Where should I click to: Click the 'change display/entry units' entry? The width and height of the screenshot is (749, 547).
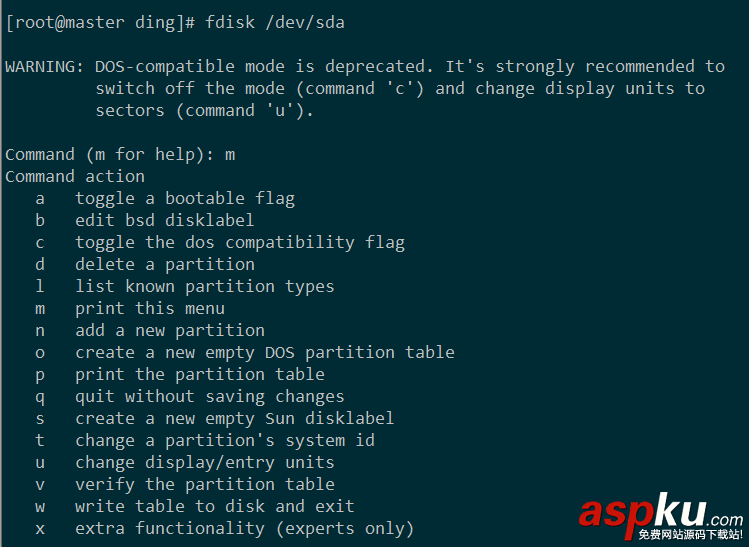coord(205,462)
